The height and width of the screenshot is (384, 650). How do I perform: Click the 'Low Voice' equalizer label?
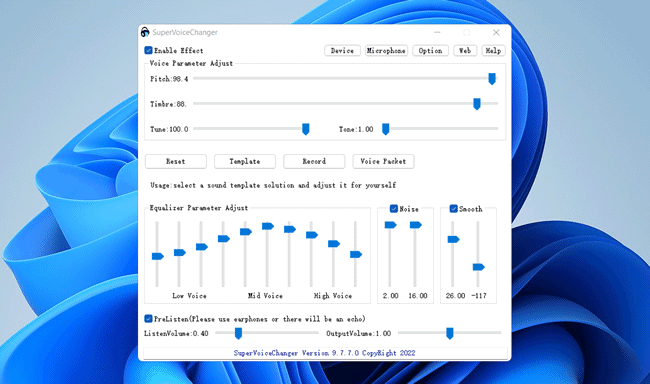(189, 296)
